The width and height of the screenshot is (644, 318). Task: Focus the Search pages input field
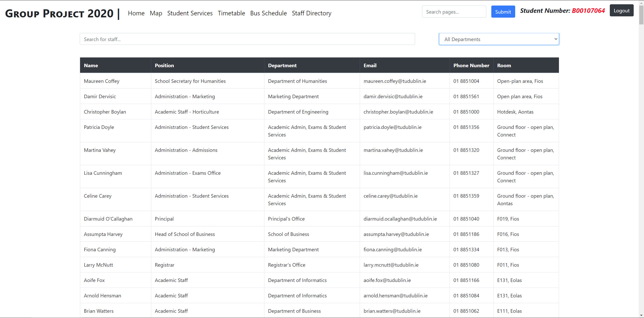(454, 12)
